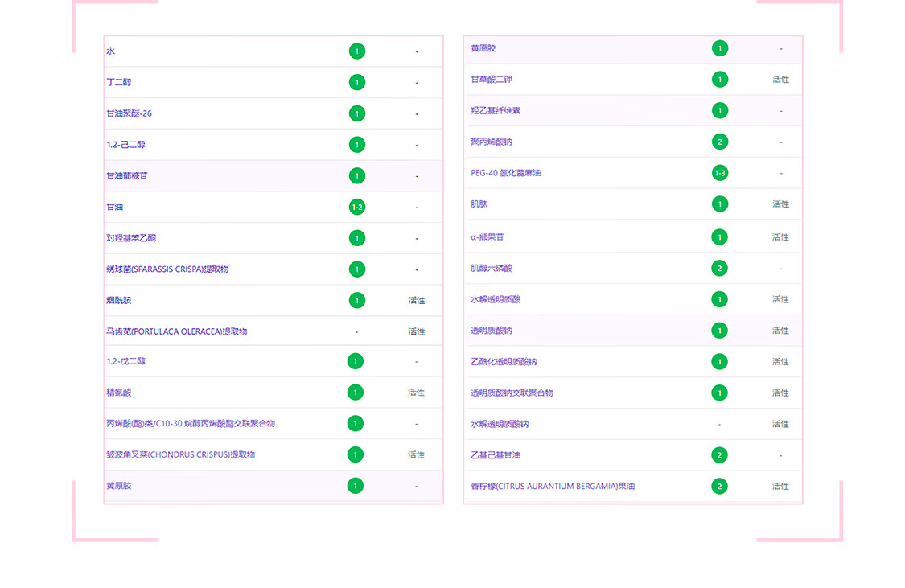Click the 1-3 badge for PEG-40 氢化蓖麻油
This screenshot has height=588, width=905.
pos(719,173)
